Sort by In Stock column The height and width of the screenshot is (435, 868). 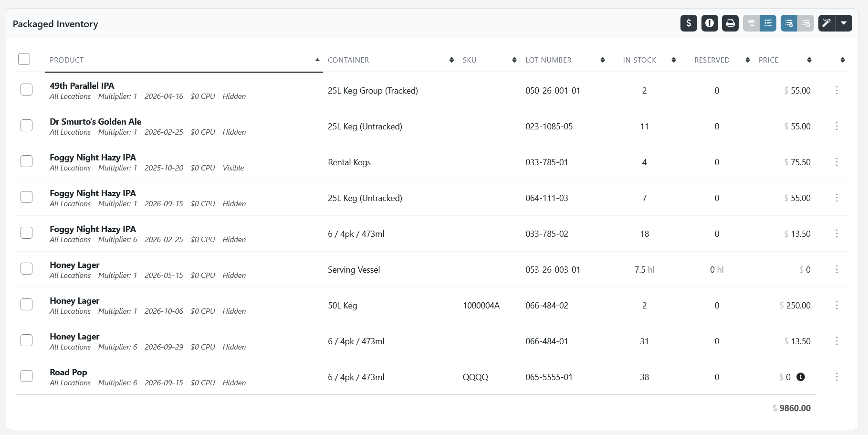[x=644, y=60]
